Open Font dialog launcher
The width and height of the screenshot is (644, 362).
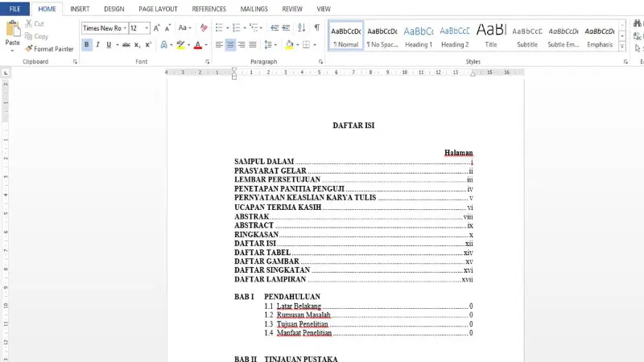(x=208, y=62)
